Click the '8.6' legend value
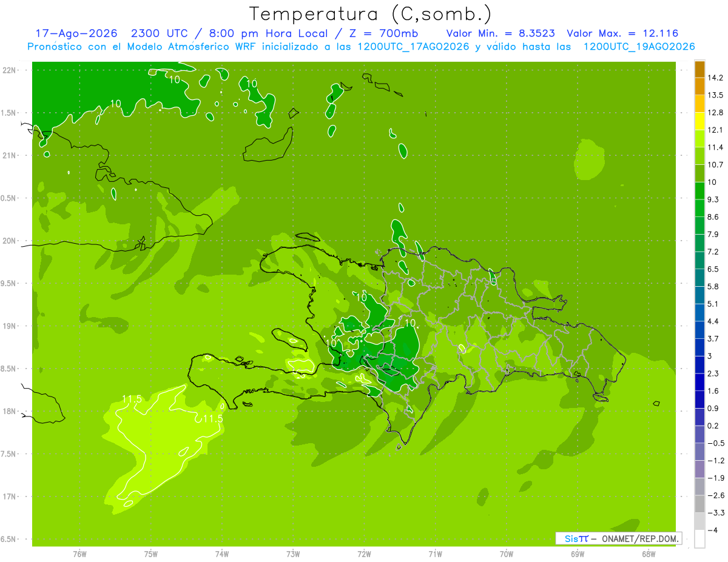Image resolution: width=728 pixels, height=562 pixels. coord(713,217)
